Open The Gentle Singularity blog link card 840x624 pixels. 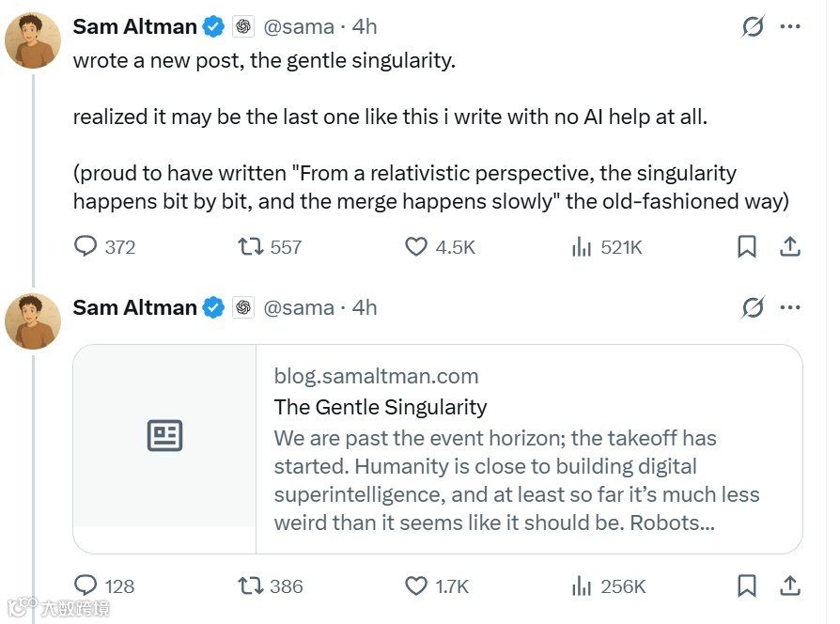pyautogui.click(x=437, y=448)
